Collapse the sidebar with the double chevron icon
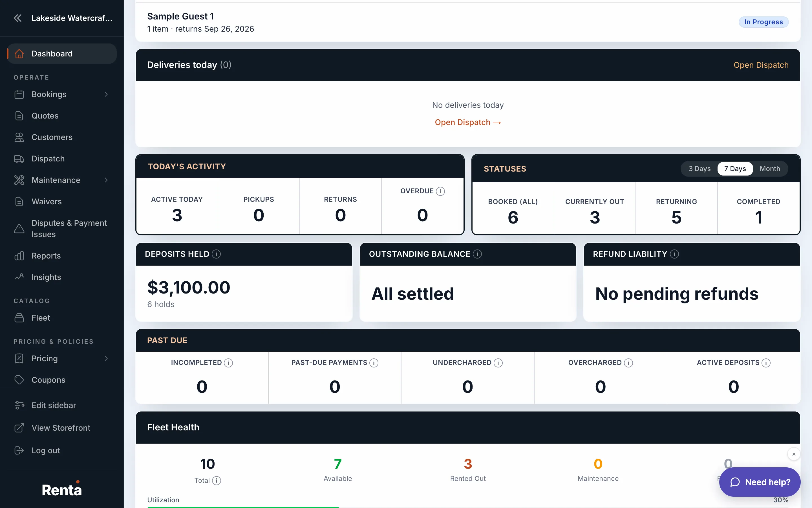812x508 pixels. pos(18,18)
